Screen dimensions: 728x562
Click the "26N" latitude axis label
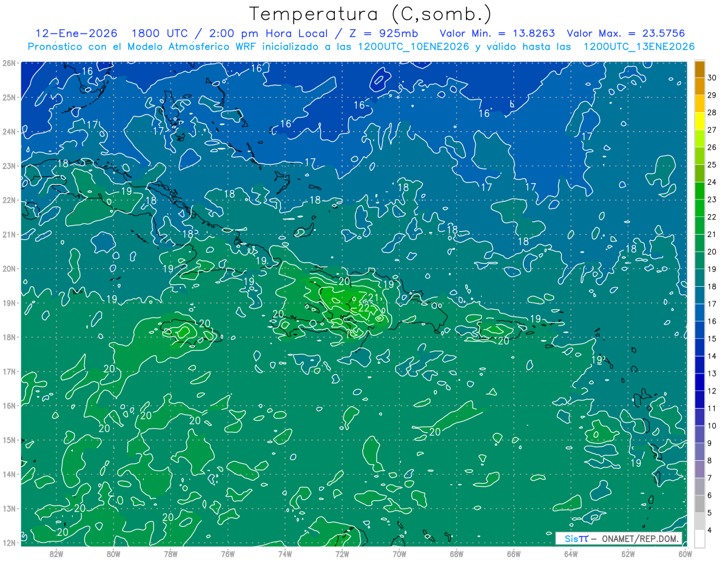click(9, 63)
